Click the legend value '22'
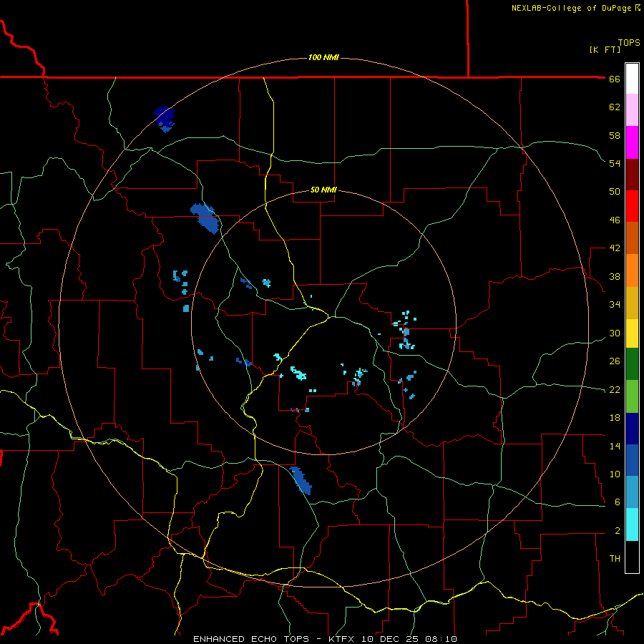This screenshot has height=644, width=644. 615,389
